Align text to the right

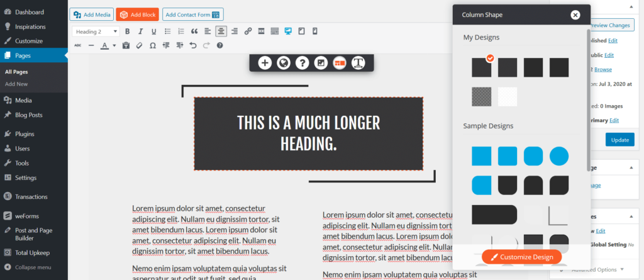(235, 31)
